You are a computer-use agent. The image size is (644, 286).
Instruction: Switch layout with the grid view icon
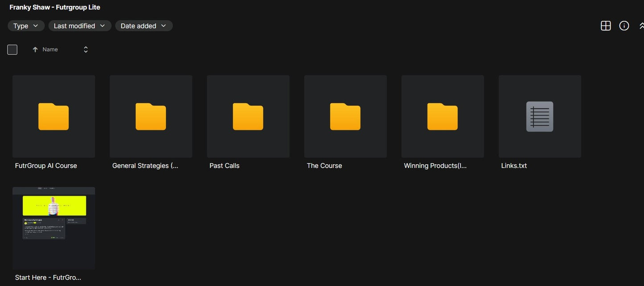pyautogui.click(x=606, y=26)
